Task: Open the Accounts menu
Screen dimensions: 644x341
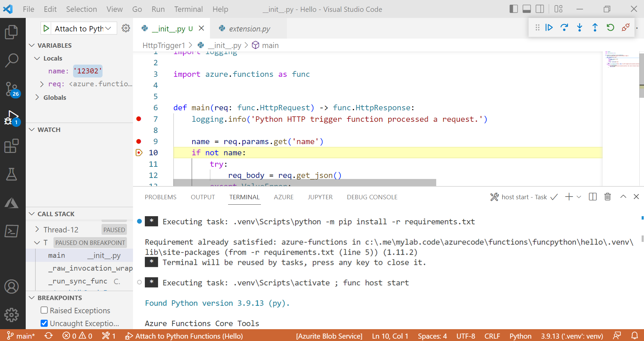Action: (x=12, y=287)
